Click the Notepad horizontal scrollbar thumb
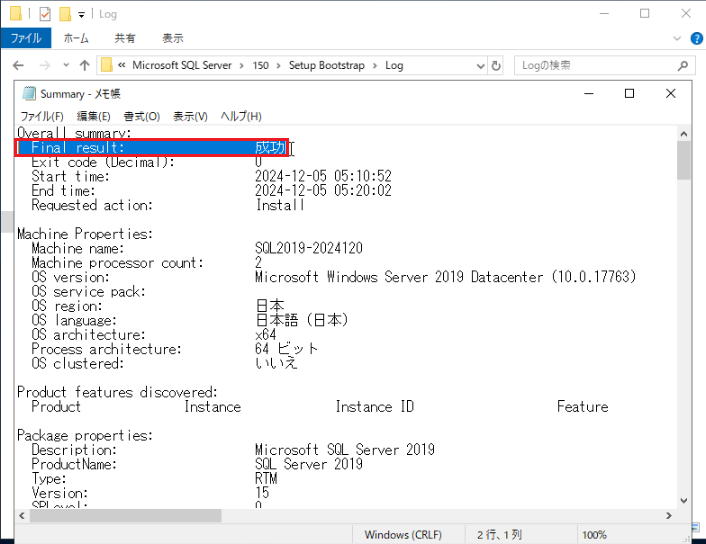The width and height of the screenshot is (706, 544). pos(126,515)
